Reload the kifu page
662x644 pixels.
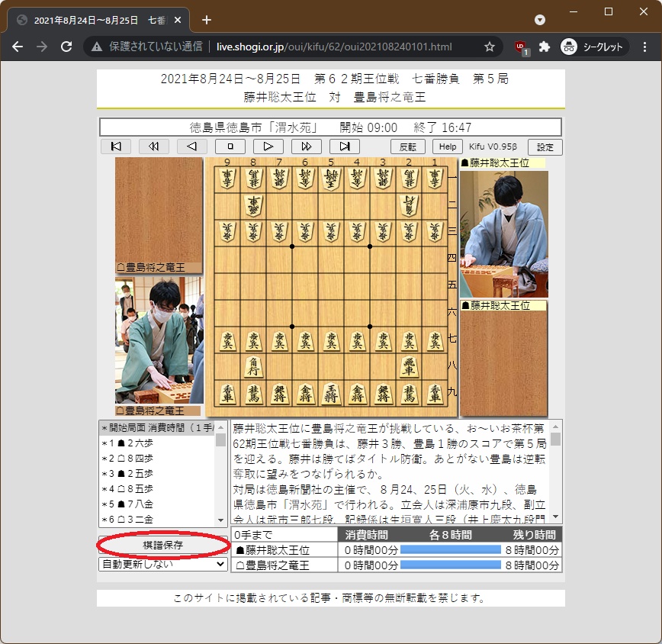tap(68, 46)
